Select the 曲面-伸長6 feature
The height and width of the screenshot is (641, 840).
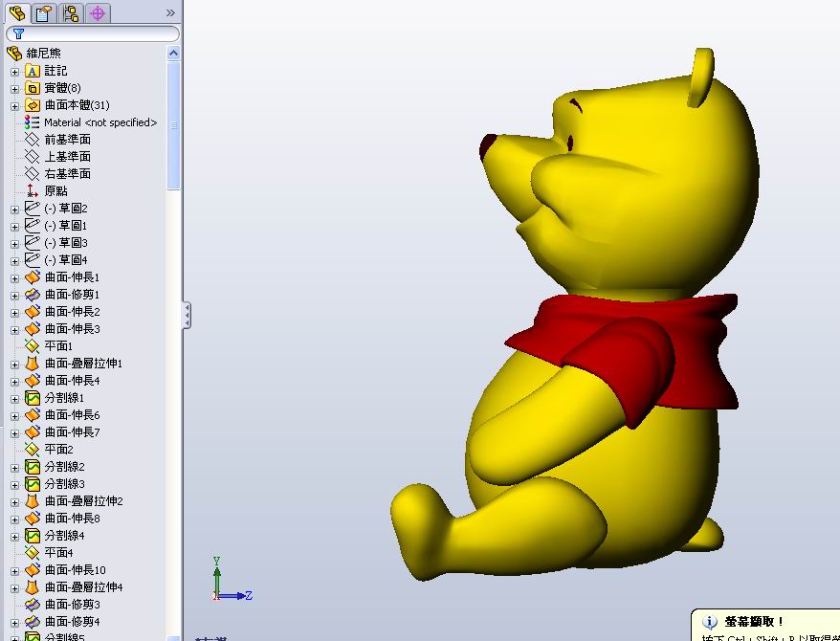73,415
